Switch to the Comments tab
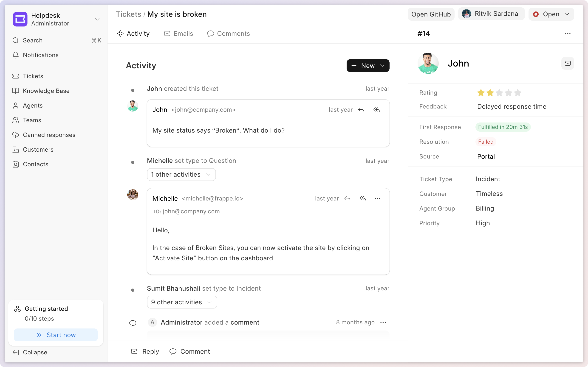The image size is (588, 367). tap(228, 33)
